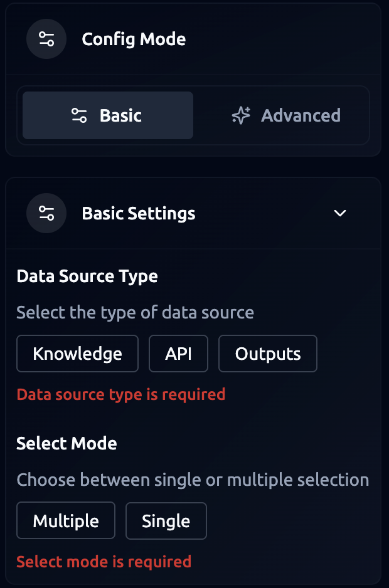Click the Data Source Type label

(x=87, y=276)
